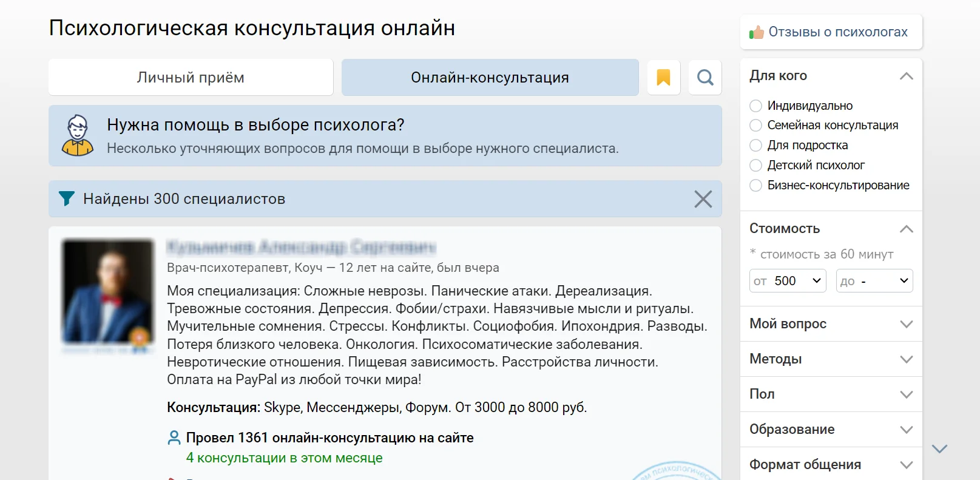Switch to the Онлайн-консультация tab
This screenshot has width=980, height=480.
[x=490, y=78]
